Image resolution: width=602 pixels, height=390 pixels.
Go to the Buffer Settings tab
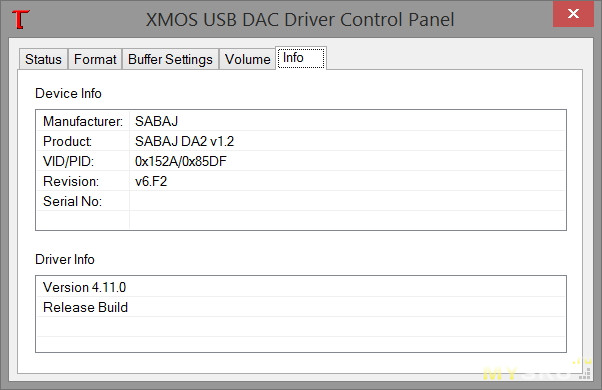[170, 59]
